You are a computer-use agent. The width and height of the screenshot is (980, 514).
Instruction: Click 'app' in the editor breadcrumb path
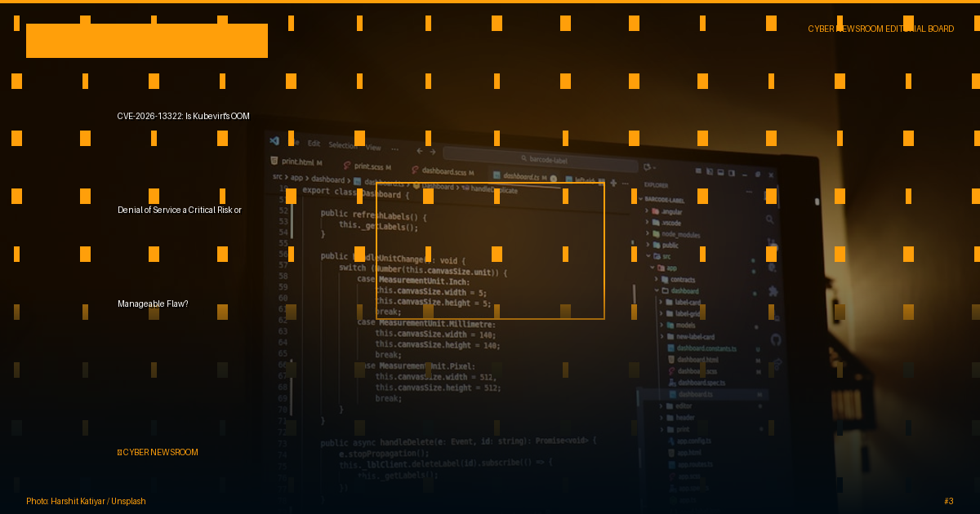296,178
